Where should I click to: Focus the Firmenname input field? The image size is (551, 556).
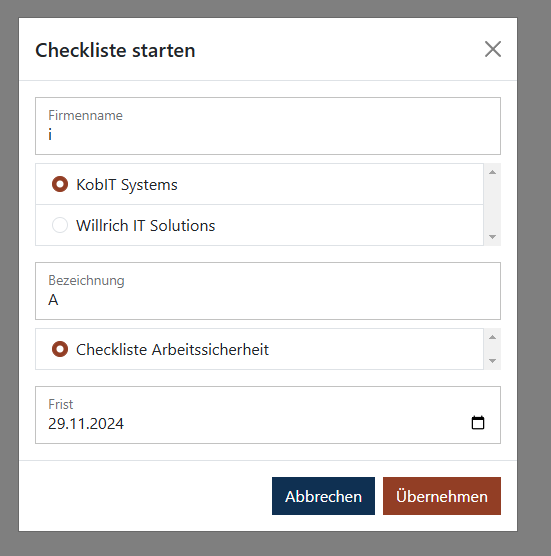point(268,126)
